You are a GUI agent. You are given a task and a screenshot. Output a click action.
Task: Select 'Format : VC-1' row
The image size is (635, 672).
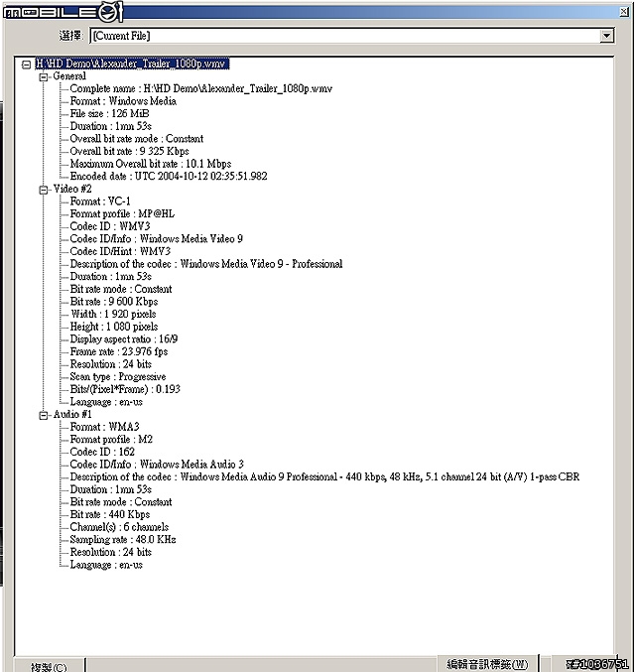pyautogui.click(x=100, y=202)
